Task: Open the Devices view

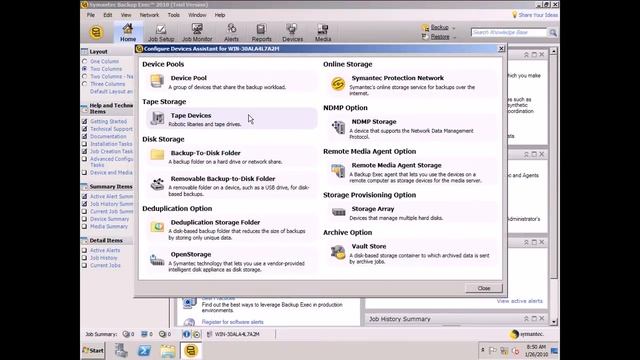Action: (x=292, y=33)
